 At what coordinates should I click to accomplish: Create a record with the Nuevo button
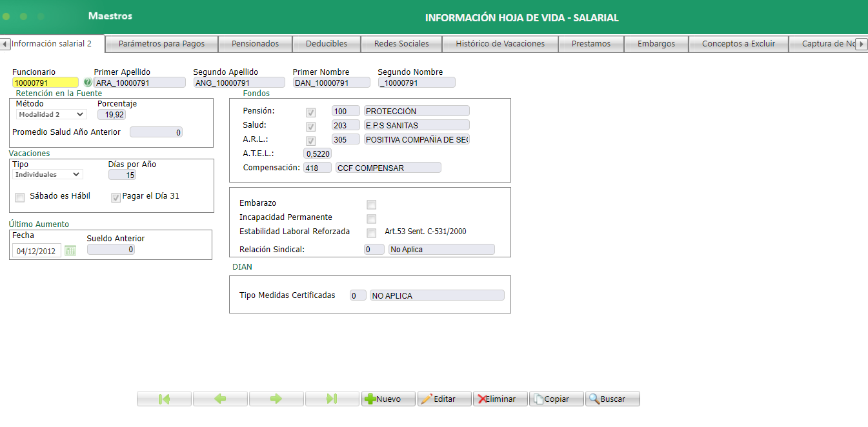click(x=388, y=398)
